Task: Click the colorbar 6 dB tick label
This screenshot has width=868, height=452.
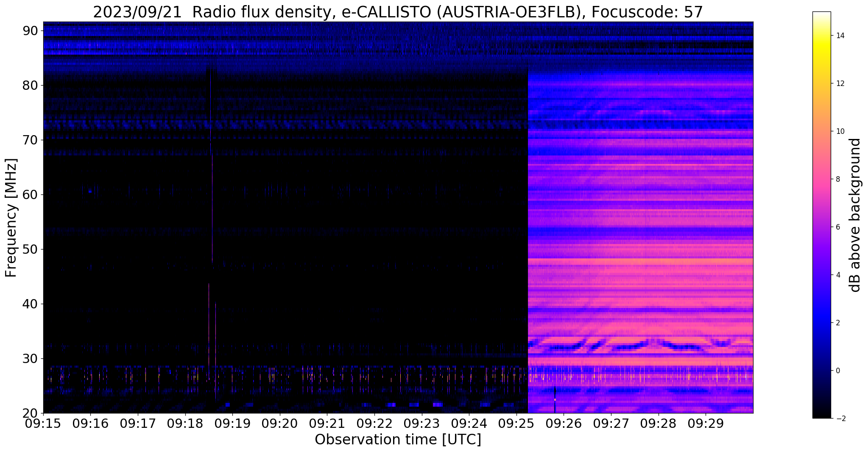Action: coord(838,227)
